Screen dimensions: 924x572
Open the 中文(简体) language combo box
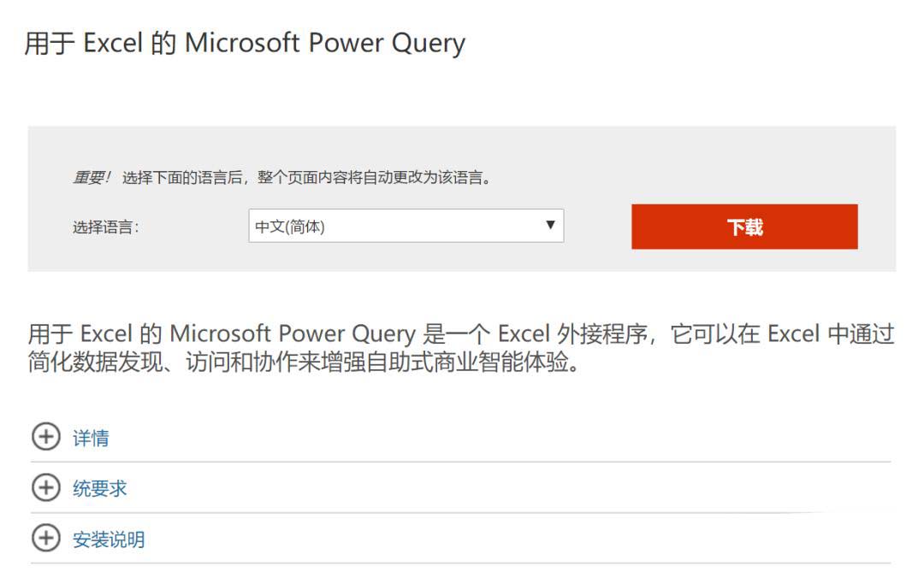pos(406,226)
